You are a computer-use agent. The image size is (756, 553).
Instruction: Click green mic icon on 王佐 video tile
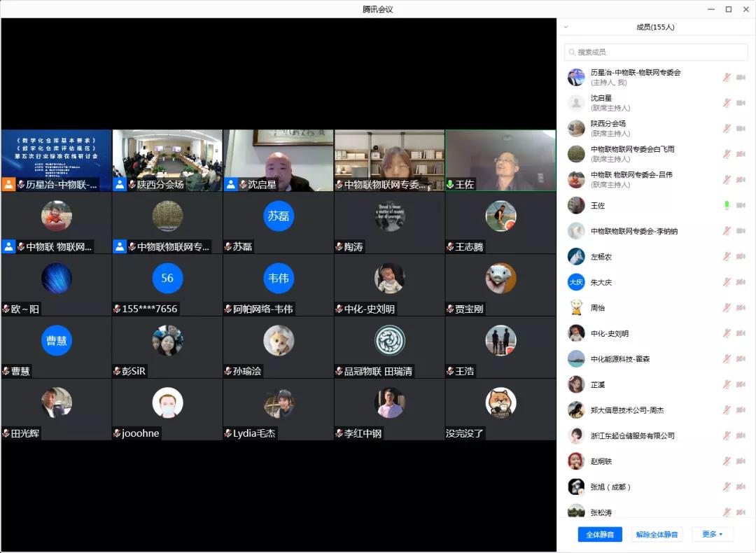point(450,185)
